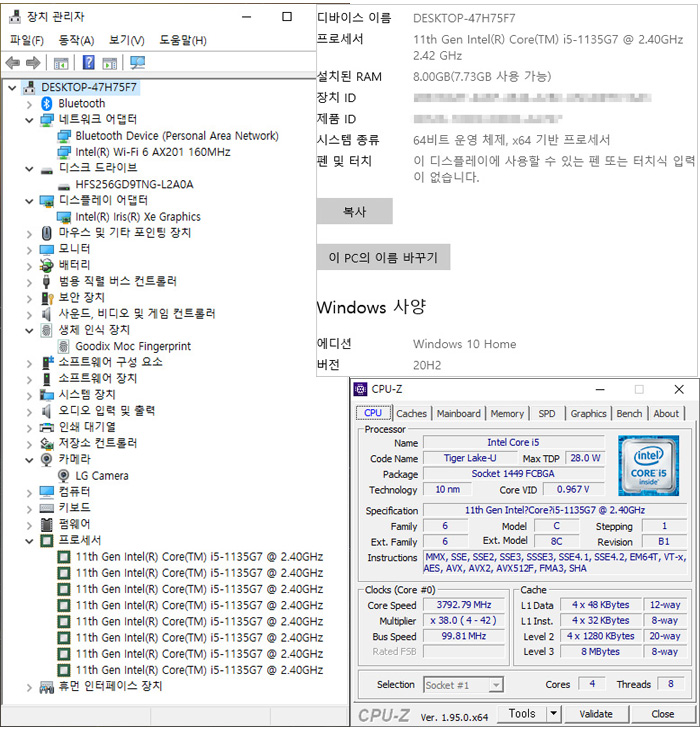This screenshot has width=700, height=730.
Task: Click the LG Camera device icon
Action: click(x=63, y=476)
